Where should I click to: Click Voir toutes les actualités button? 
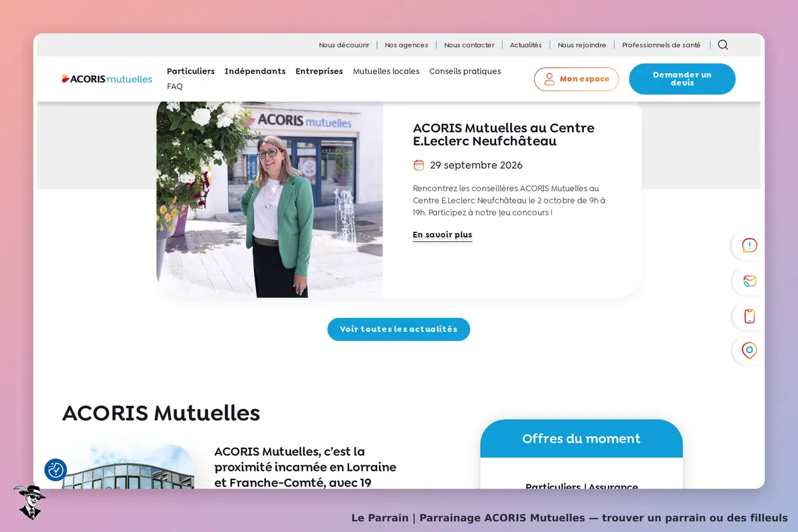click(398, 329)
